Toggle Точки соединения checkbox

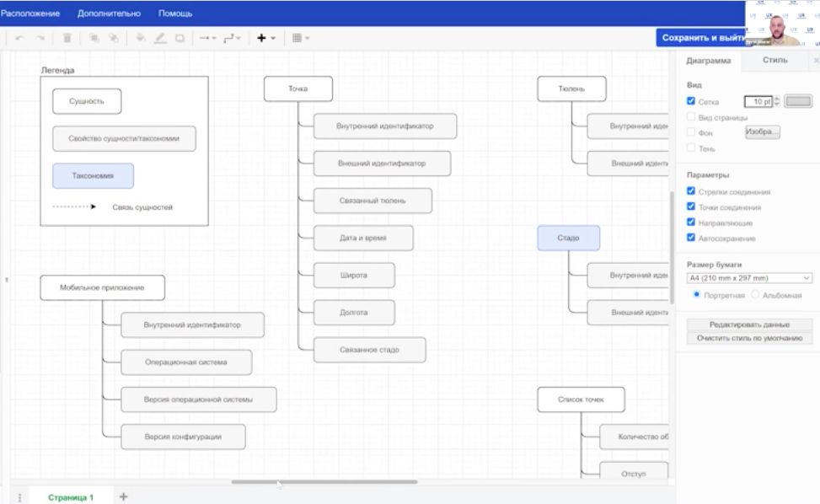691,206
